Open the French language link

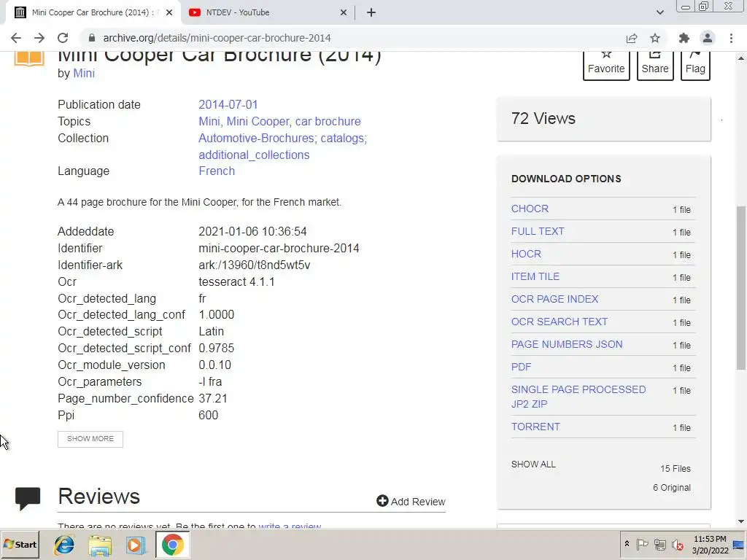click(x=217, y=171)
